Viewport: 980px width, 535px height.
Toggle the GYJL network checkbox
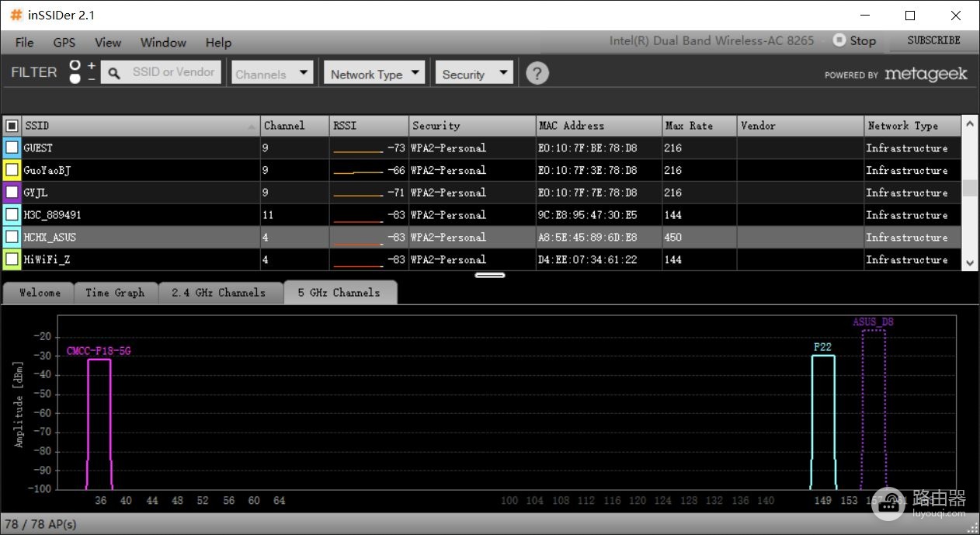[x=12, y=193]
